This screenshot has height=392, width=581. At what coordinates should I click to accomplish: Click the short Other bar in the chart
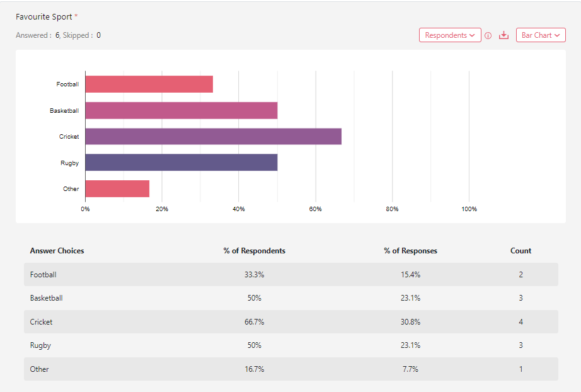117,188
